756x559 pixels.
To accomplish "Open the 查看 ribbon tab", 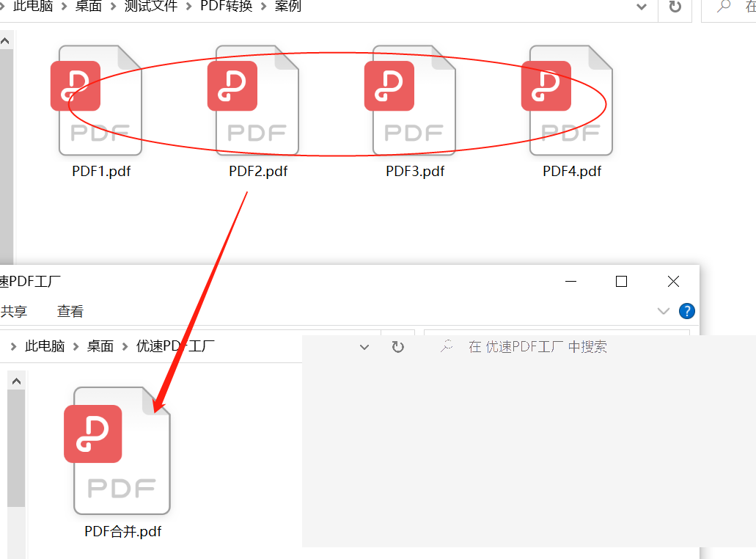I will pos(70,312).
